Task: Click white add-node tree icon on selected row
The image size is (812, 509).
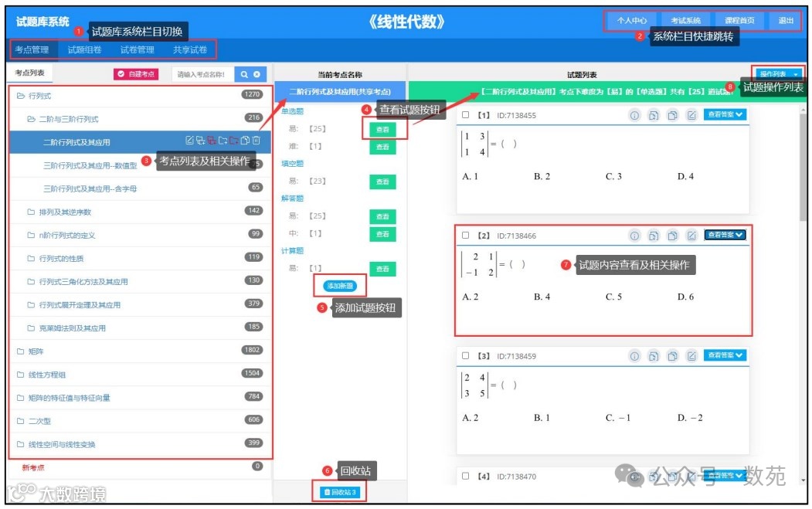Action: [x=200, y=141]
